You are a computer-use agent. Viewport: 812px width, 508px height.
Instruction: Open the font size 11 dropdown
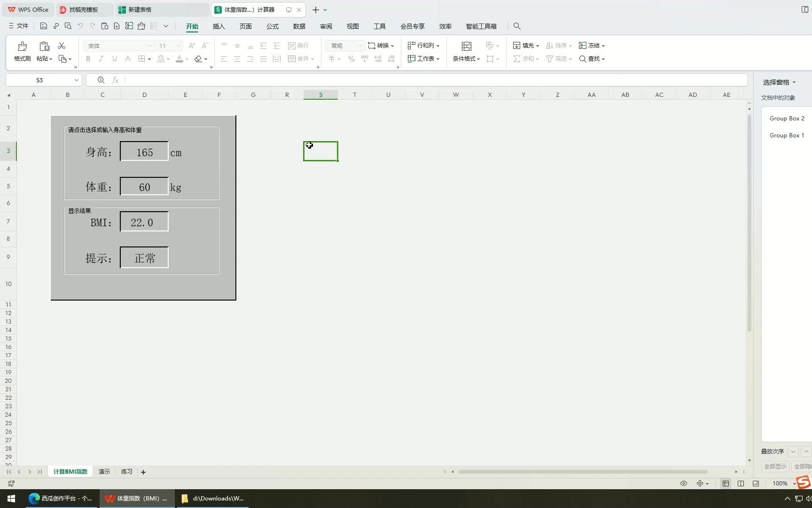178,46
